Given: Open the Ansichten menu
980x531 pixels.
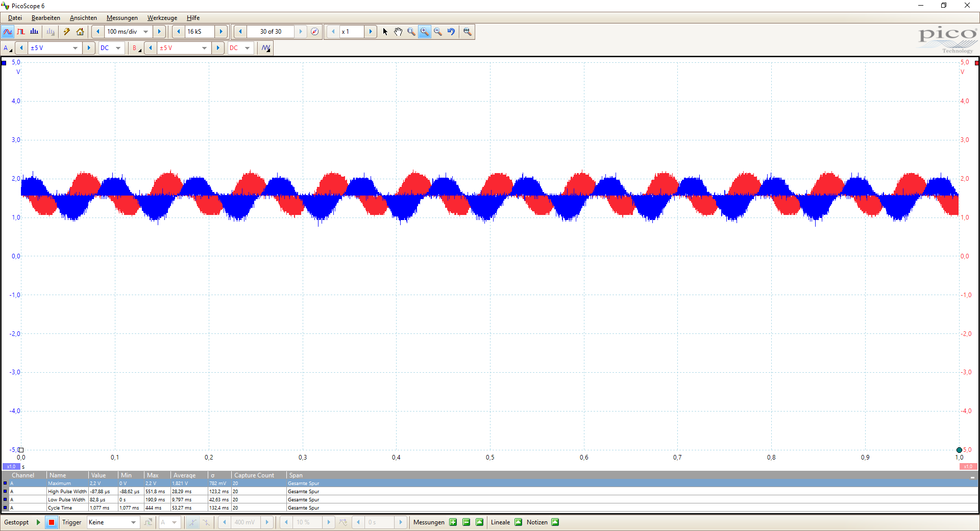Looking at the screenshot, I should pyautogui.click(x=83, y=18).
